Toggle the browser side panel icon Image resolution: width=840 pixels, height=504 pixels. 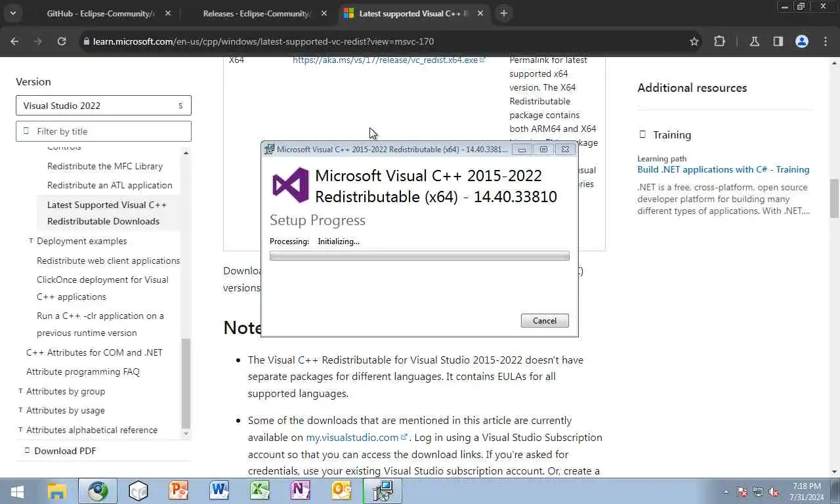pyautogui.click(x=778, y=41)
